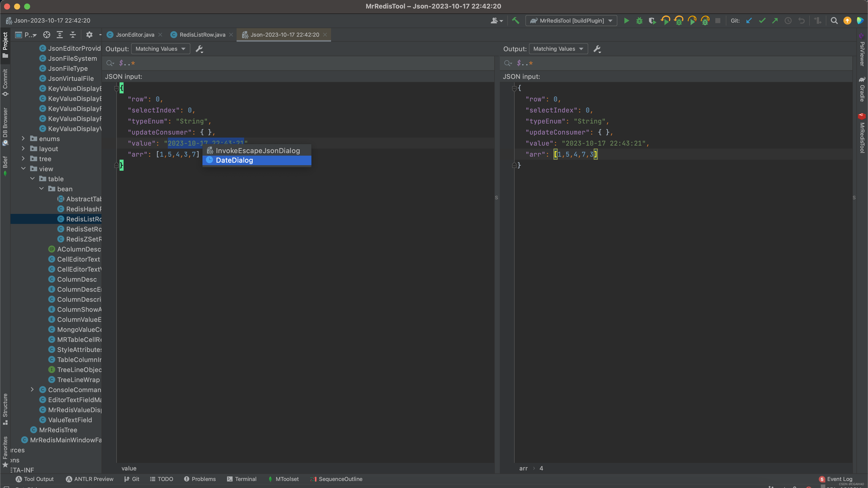Screen dimensions: 868x488
Task: Click the Git commit checkmark icon
Action: coord(762,21)
